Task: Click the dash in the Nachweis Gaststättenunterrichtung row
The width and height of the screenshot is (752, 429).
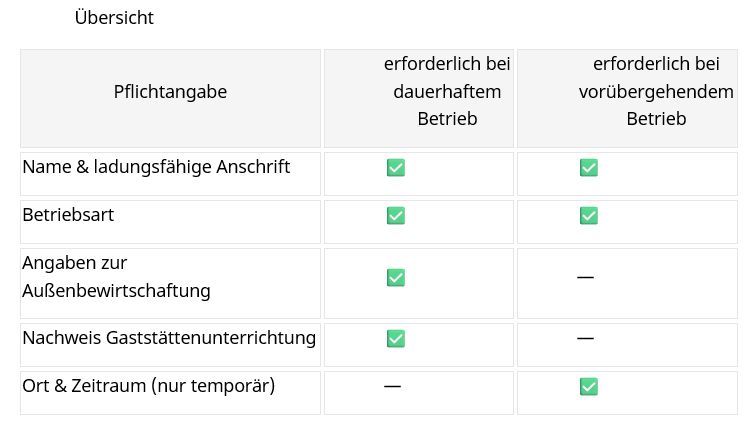Action: click(585, 338)
